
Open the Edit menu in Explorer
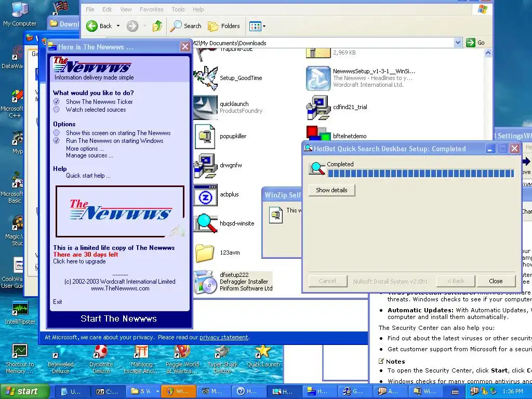click(107, 9)
